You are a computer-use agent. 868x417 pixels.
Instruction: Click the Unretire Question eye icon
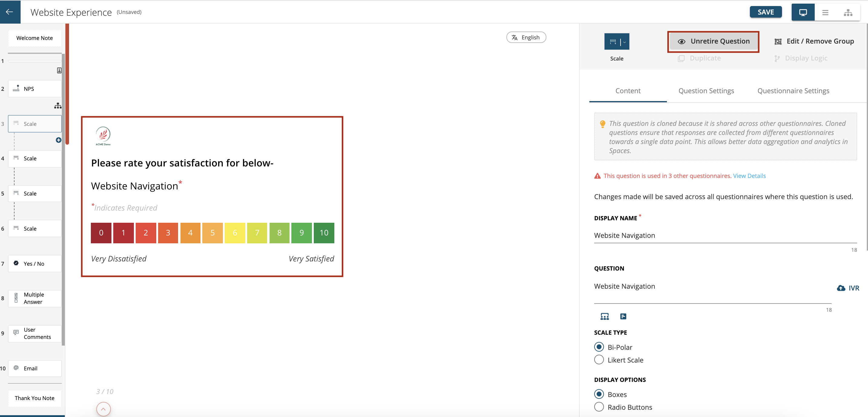681,41
